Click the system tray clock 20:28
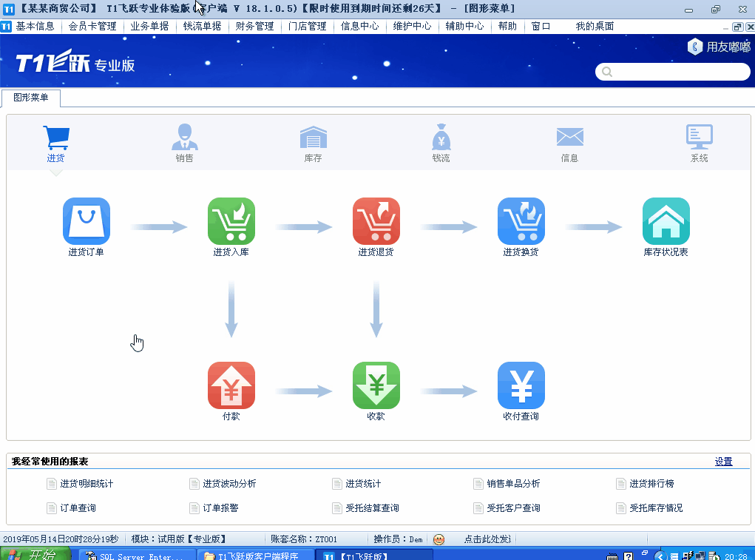755x560 pixels. tap(736, 556)
